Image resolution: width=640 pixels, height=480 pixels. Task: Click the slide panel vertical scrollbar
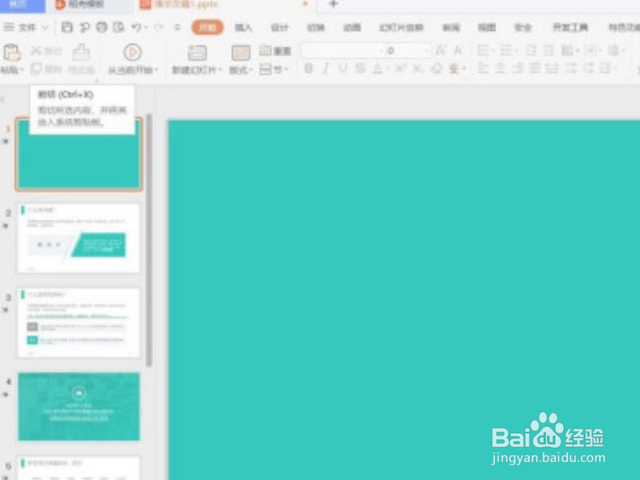point(149,240)
